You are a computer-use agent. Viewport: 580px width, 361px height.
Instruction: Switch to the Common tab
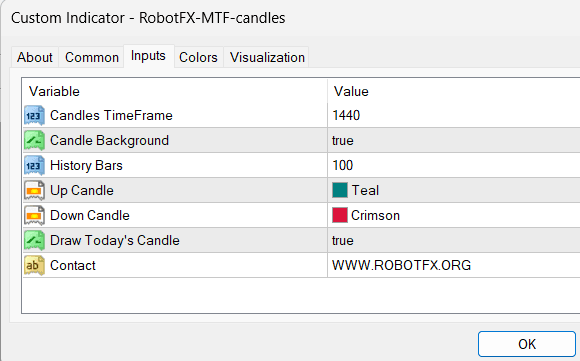(x=92, y=57)
